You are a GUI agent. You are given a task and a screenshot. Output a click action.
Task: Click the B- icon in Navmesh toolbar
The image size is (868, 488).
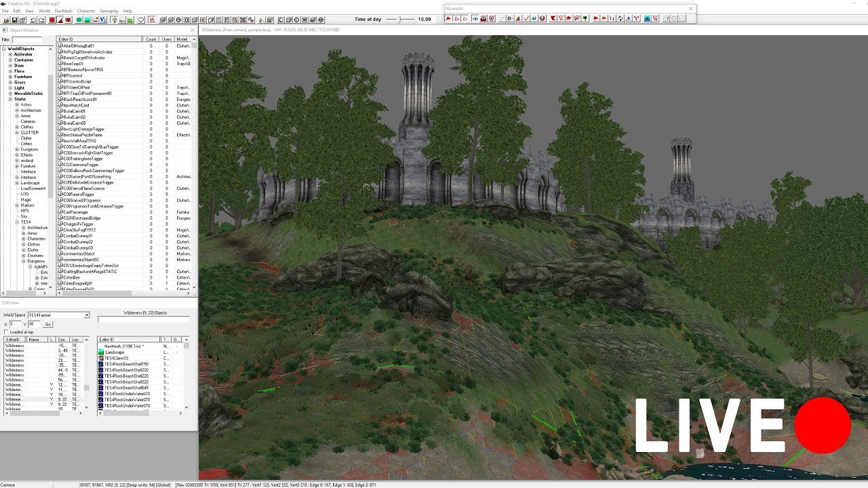[x=510, y=18]
